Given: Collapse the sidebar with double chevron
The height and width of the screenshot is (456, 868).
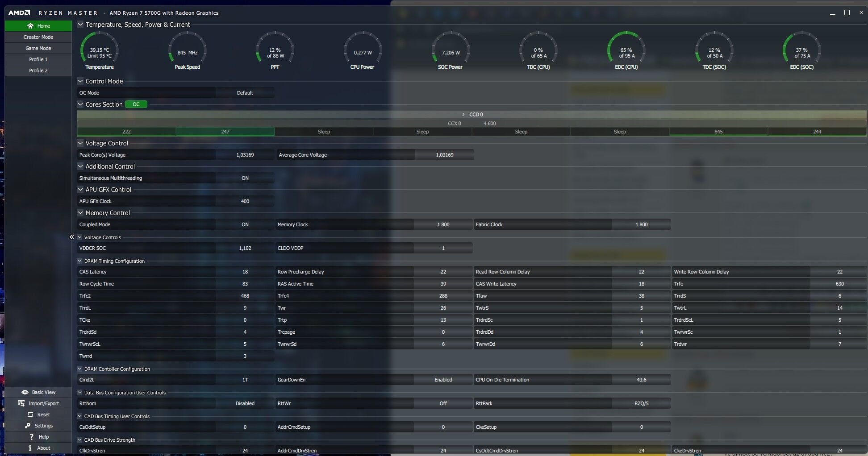Looking at the screenshot, I should pyautogui.click(x=71, y=237).
